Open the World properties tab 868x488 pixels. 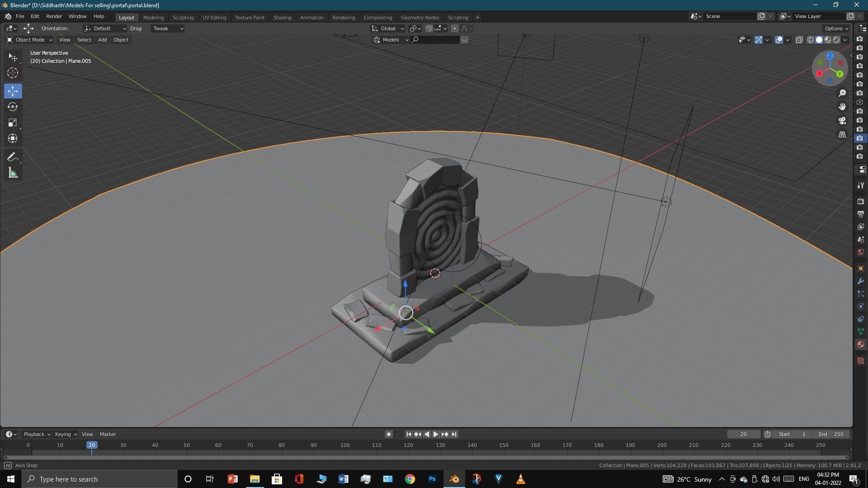point(861,252)
